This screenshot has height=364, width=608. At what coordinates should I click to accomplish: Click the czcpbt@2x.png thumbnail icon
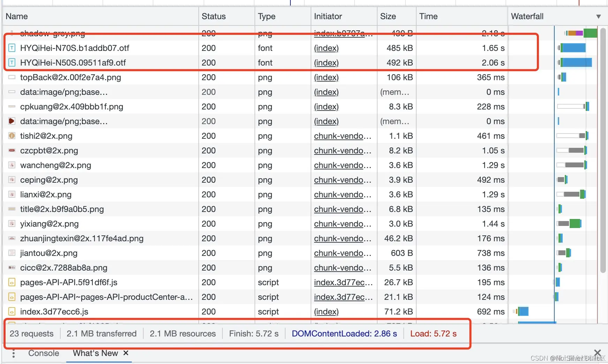point(12,151)
